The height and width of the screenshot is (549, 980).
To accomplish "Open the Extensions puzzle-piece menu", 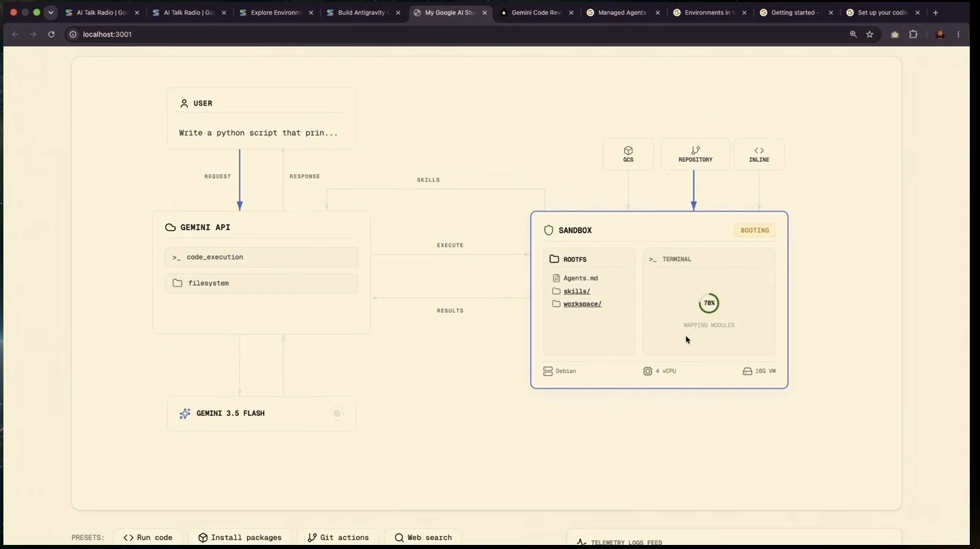I will (913, 34).
